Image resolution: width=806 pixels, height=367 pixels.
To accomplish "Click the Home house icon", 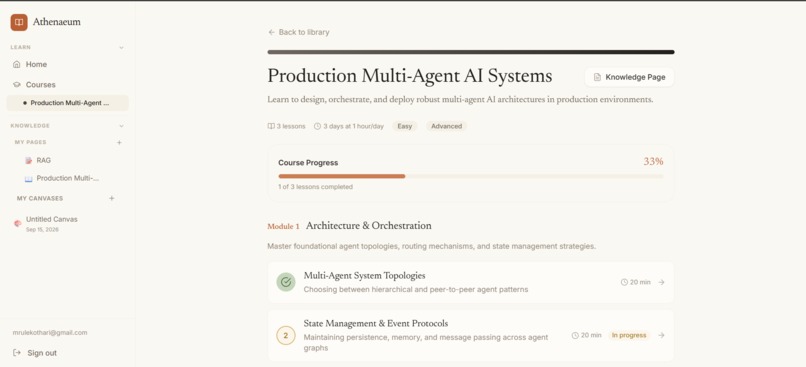I will 16,64.
